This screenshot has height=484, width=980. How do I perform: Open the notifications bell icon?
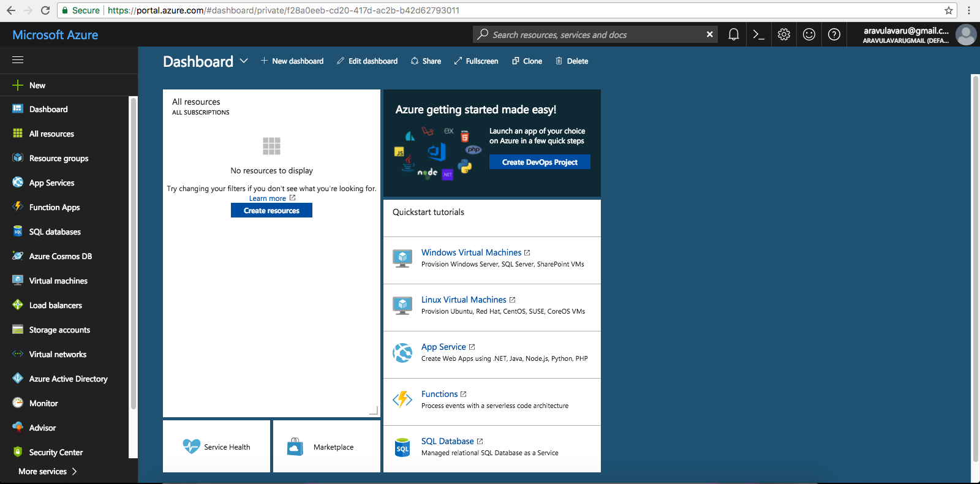click(733, 35)
